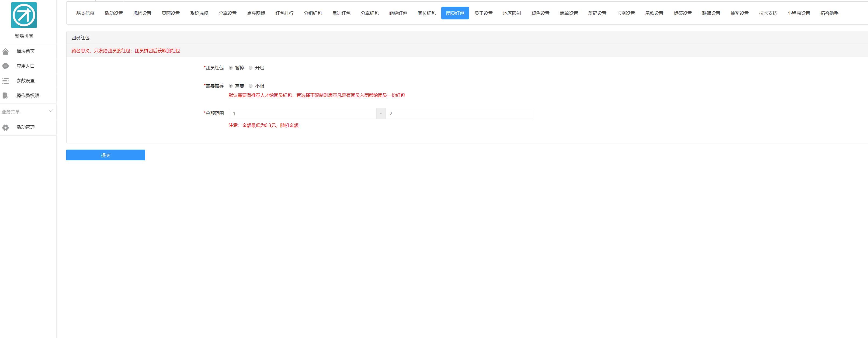Open the 规格设置 tab
The width and height of the screenshot is (868, 338).
pos(142,13)
